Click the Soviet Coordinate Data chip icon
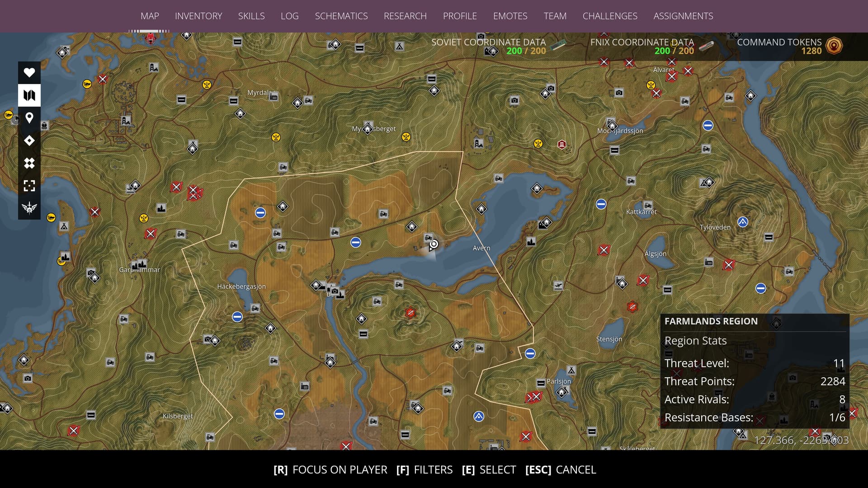 [x=558, y=44]
